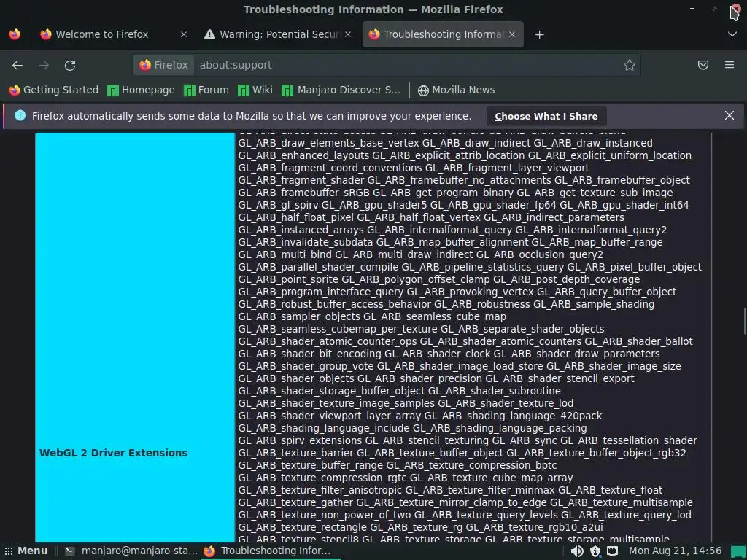Open Getting Started bookmark
Viewport: 747px width, 560px height.
point(54,90)
